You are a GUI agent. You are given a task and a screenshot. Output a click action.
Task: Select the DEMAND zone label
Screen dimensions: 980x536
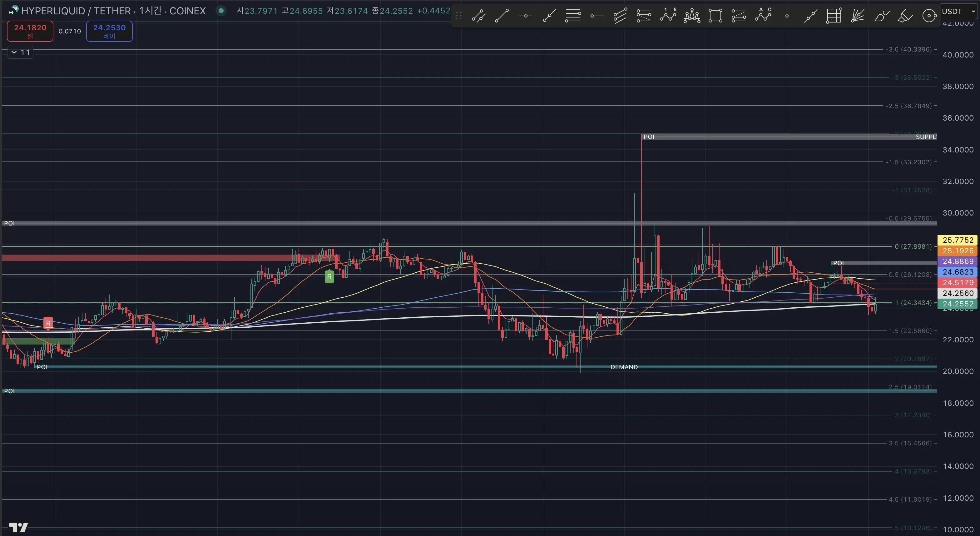[624, 367]
